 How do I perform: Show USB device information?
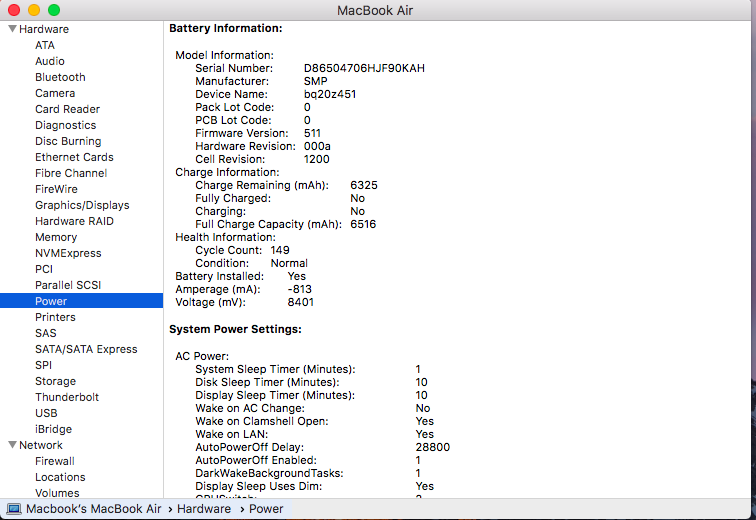point(46,413)
